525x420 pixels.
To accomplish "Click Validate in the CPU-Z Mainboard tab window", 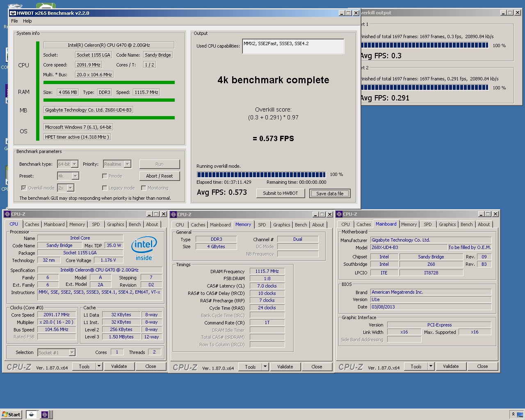I will 451,366.
